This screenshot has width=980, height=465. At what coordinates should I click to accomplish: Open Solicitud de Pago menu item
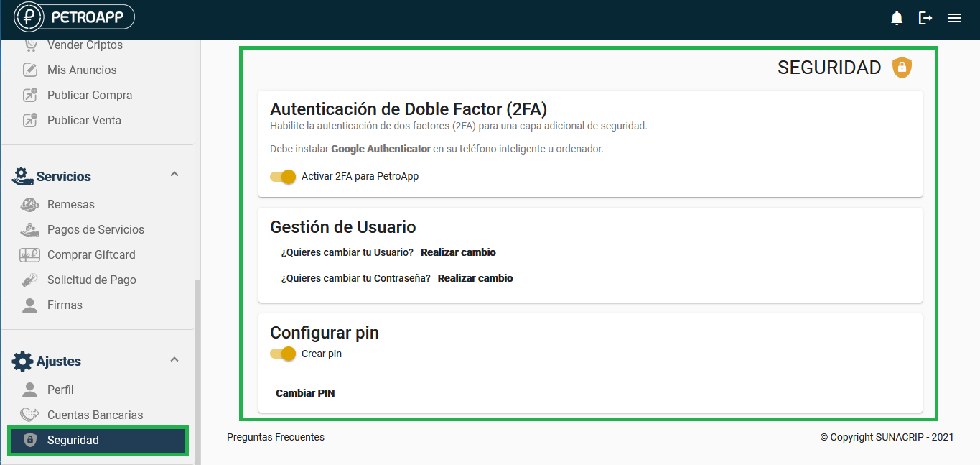point(91,280)
